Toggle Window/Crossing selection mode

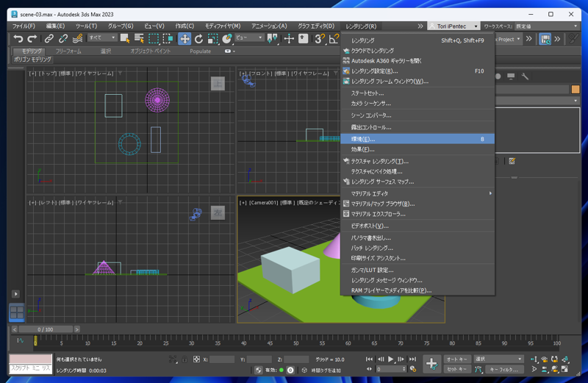tap(168, 39)
